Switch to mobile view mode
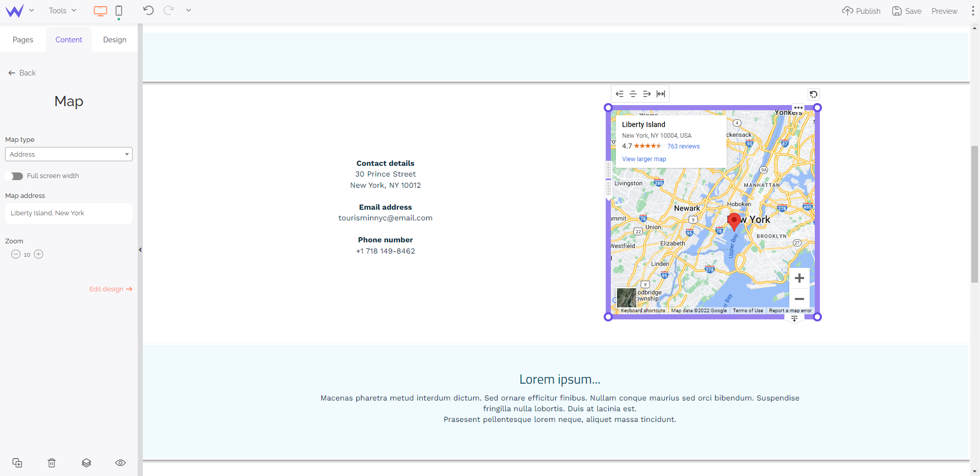This screenshot has height=476, width=980. 119,11
